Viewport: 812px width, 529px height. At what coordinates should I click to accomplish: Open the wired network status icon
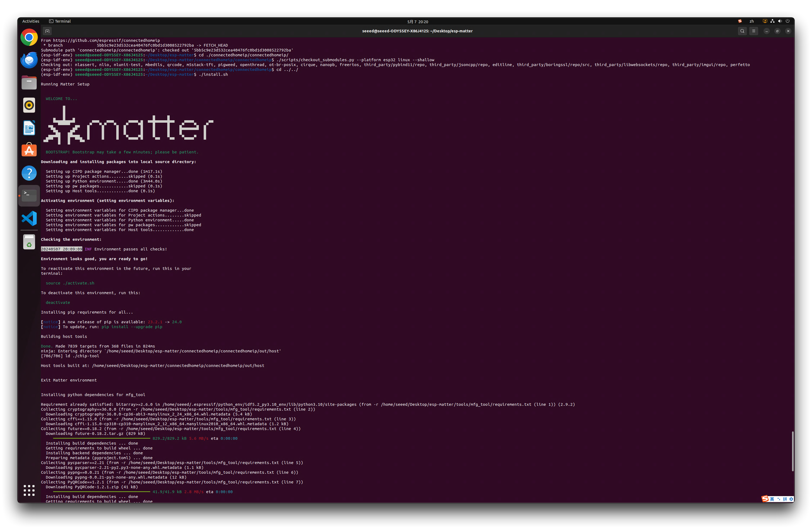772,21
